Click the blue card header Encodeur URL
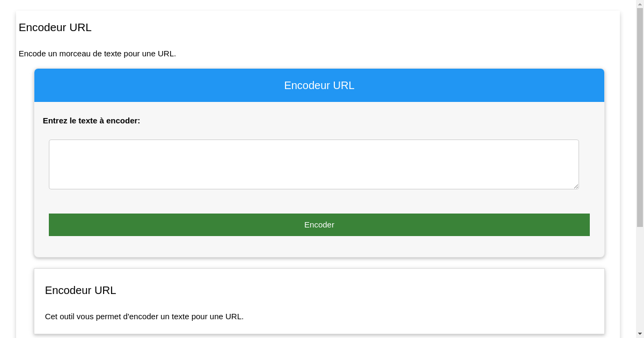 [x=319, y=85]
